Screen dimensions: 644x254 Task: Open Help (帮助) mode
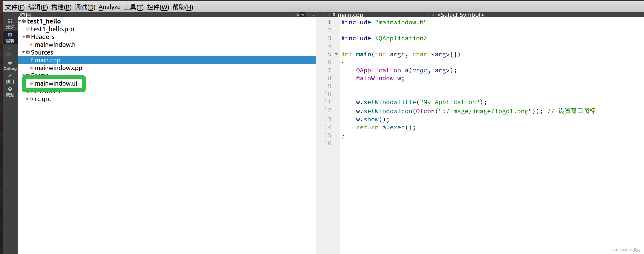pyautogui.click(x=10, y=92)
